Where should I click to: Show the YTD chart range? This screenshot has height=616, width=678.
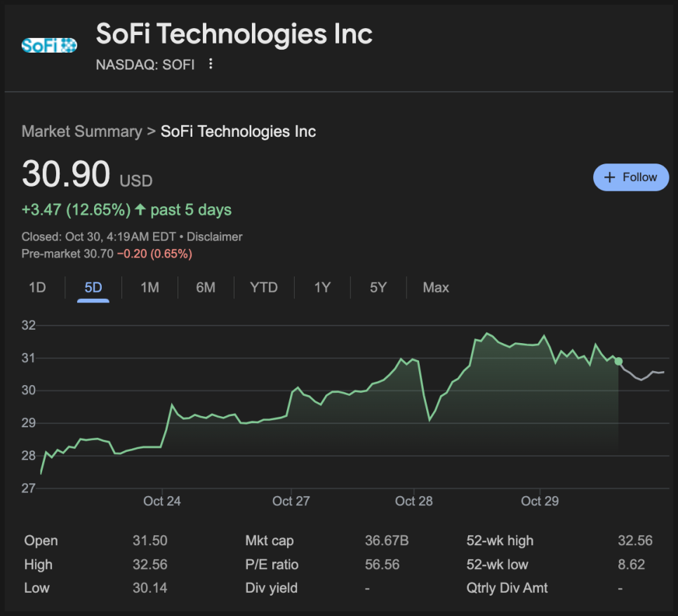[x=264, y=288]
